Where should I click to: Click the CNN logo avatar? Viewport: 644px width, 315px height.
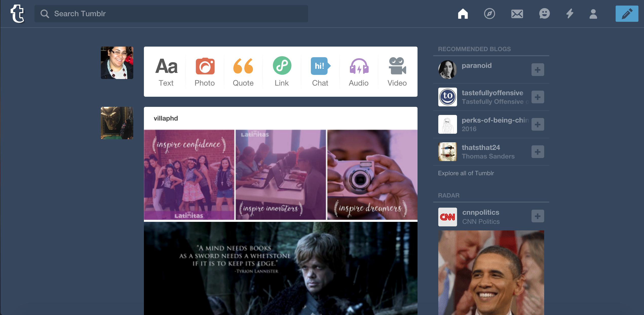pos(447,217)
